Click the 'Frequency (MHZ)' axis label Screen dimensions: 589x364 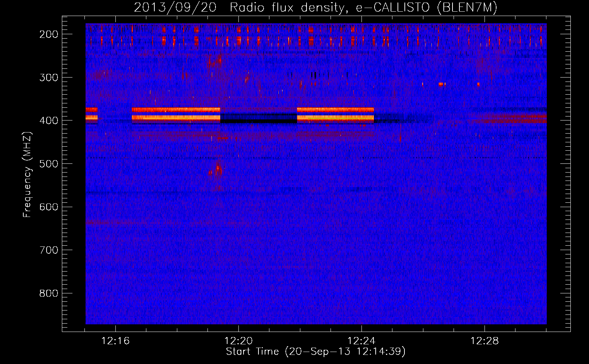27,174
